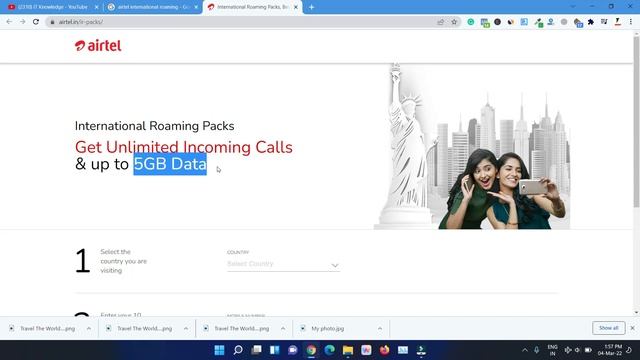Click Get Unlimited Incoming Calls heading

click(x=184, y=147)
